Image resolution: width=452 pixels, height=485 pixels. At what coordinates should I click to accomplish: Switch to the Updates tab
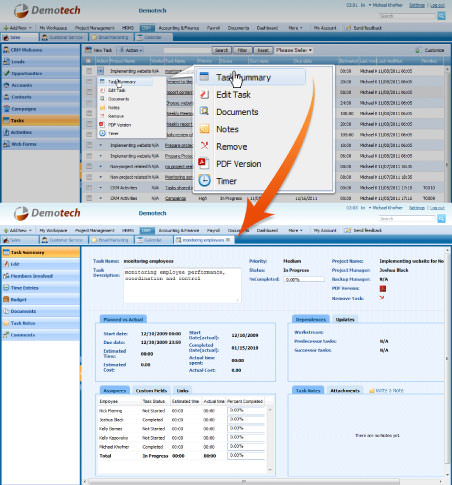pyautogui.click(x=345, y=319)
